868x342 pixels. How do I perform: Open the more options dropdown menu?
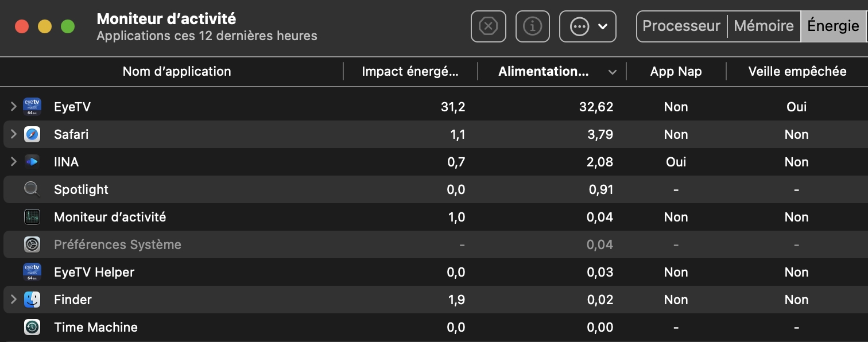pyautogui.click(x=588, y=26)
